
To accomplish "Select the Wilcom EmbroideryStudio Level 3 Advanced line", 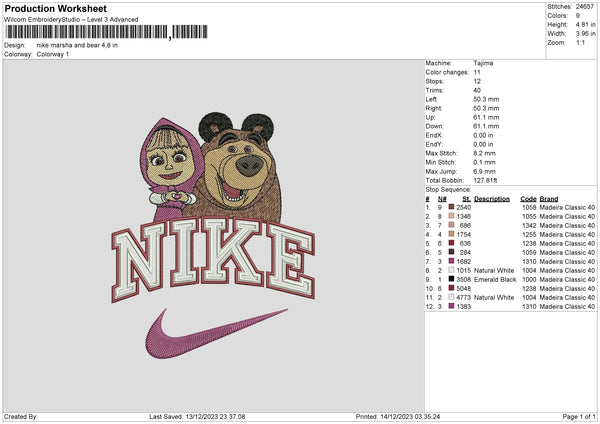I will (x=71, y=20).
